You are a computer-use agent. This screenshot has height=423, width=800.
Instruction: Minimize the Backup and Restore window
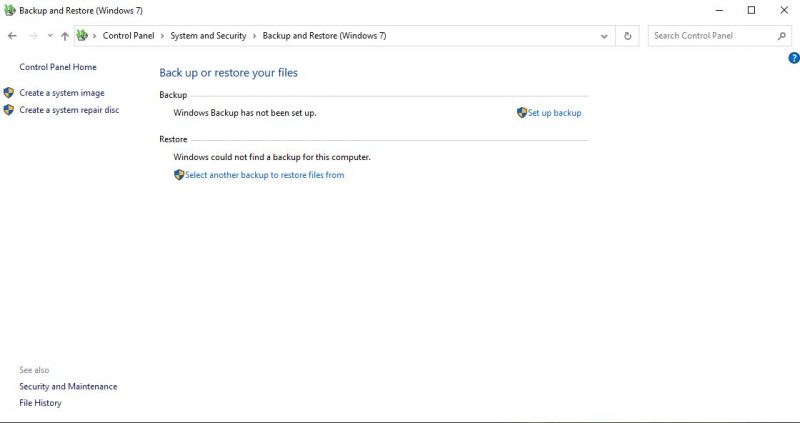[x=719, y=10]
